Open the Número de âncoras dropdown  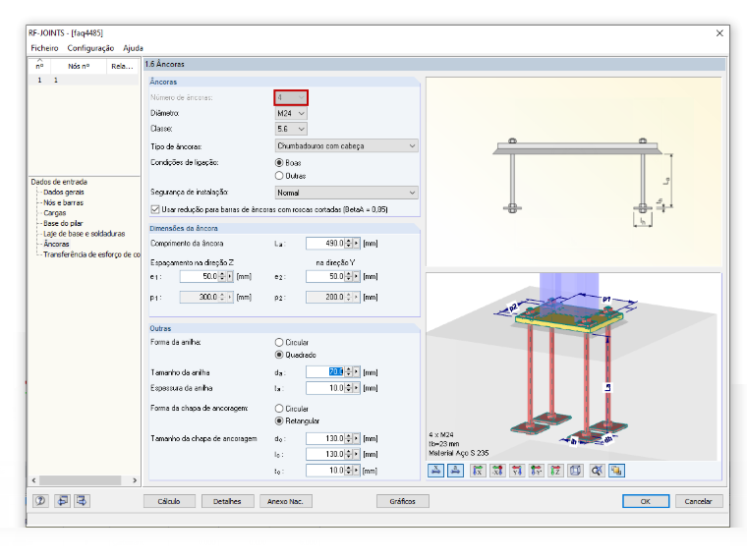click(x=291, y=97)
